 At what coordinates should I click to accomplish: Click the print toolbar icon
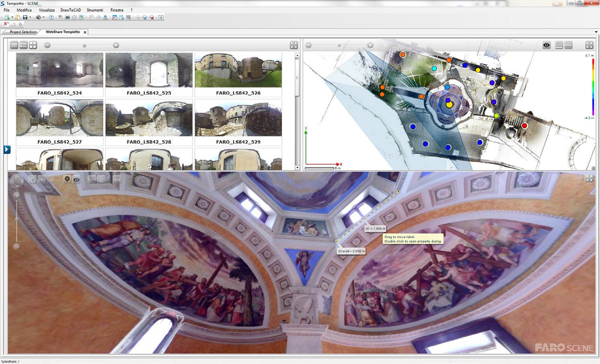tap(38, 18)
